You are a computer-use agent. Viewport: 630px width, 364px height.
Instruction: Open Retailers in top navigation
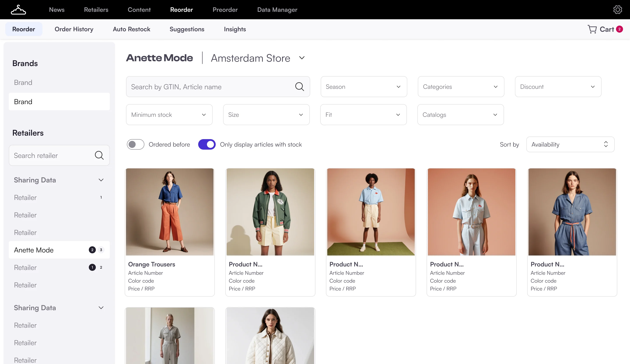click(96, 10)
